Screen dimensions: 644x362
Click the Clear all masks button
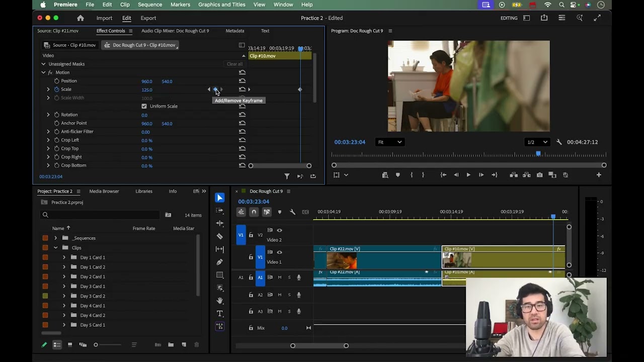coord(234,64)
